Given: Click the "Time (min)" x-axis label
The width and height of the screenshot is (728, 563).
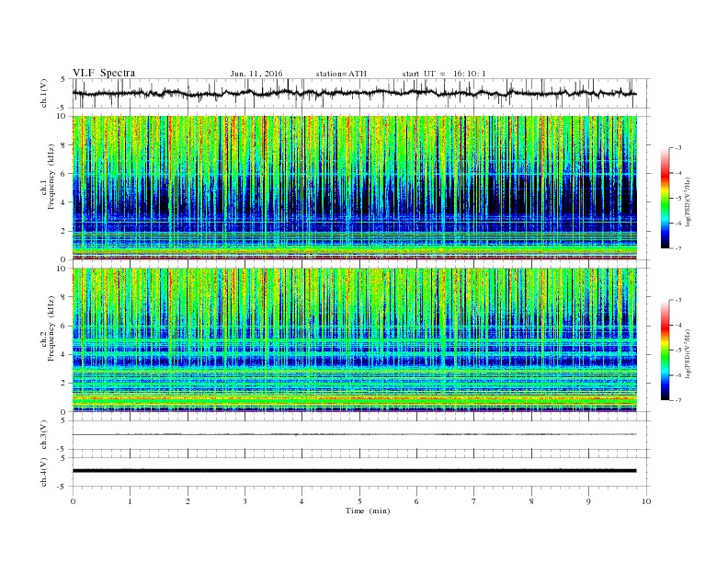Looking at the screenshot, I should tap(368, 511).
